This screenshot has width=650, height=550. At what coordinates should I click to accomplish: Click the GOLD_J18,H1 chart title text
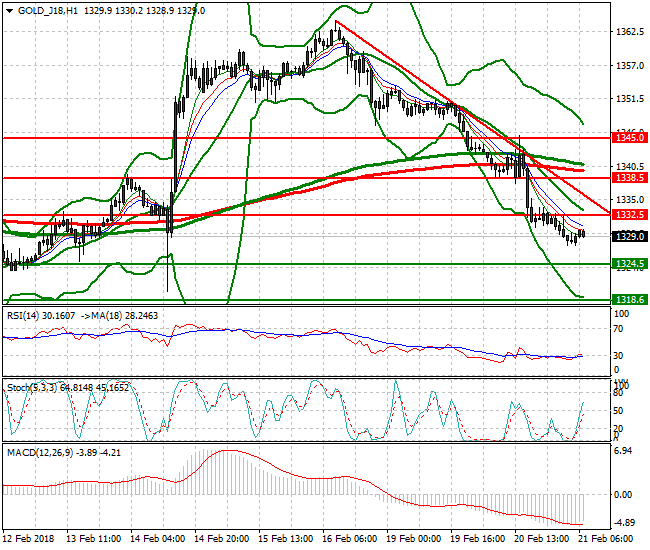click(48, 11)
